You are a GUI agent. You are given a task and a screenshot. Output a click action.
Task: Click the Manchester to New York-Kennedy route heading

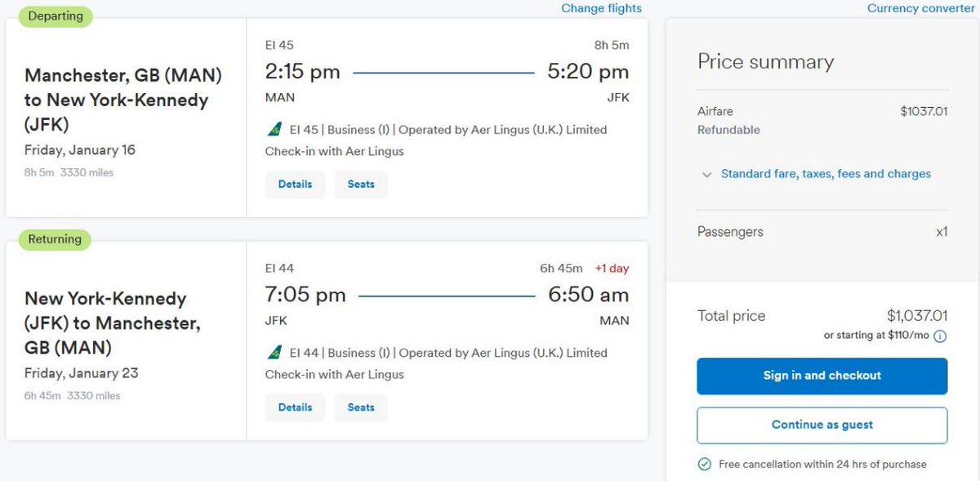pyautogui.click(x=123, y=100)
